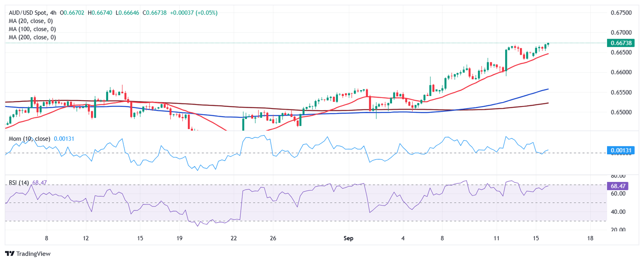Click the 0.66000 price axis level
The image size is (644, 262).
620,73
